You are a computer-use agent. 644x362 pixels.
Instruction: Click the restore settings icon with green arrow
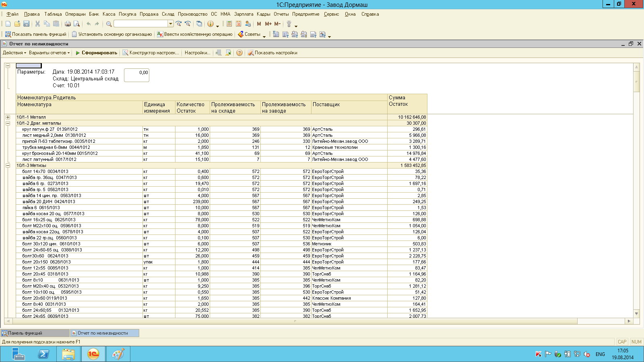(228, 53)
